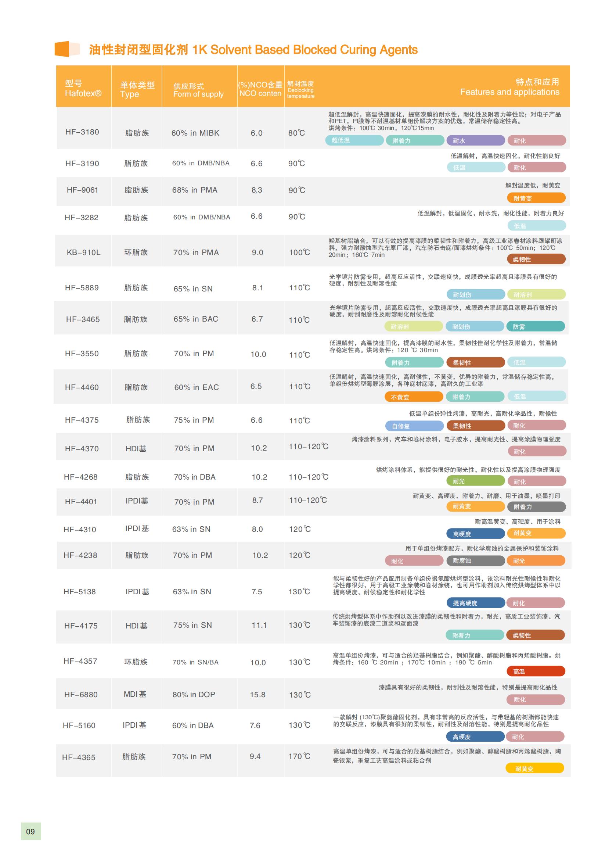Image resolution: width=616 pixels, height=842 pixels.
Task: Click the 超低温 tag in HF-3180 row
Action: (x=354, y=140)
